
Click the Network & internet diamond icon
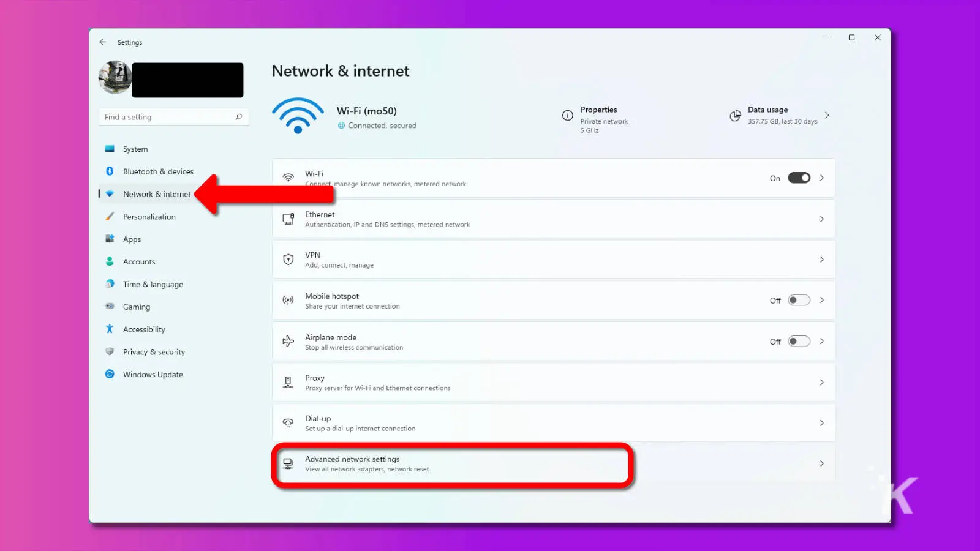coord(110,194)
